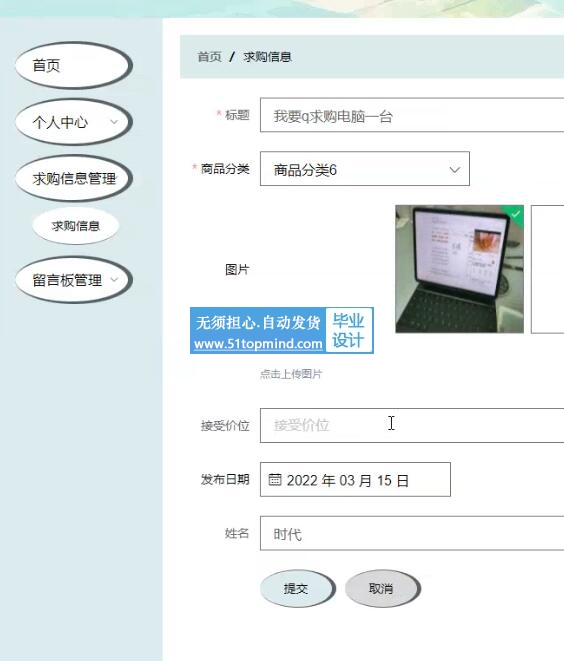
Task: Select 求购信息管理 sidebar menu
Action: (74, 178)
